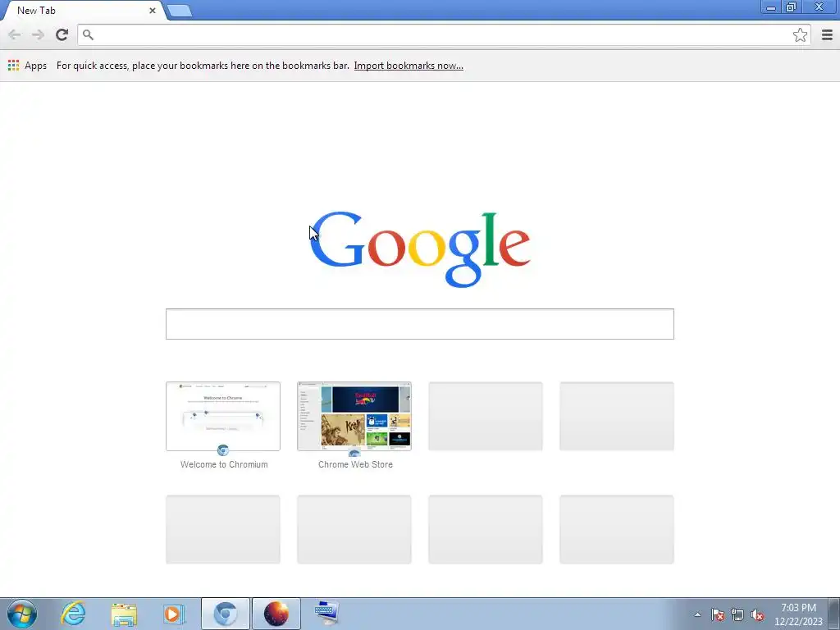Screen dimensions: 840x630
Task: Click the Import bookmarks now link
Action: pyautogui.click(x=409, y=66)
